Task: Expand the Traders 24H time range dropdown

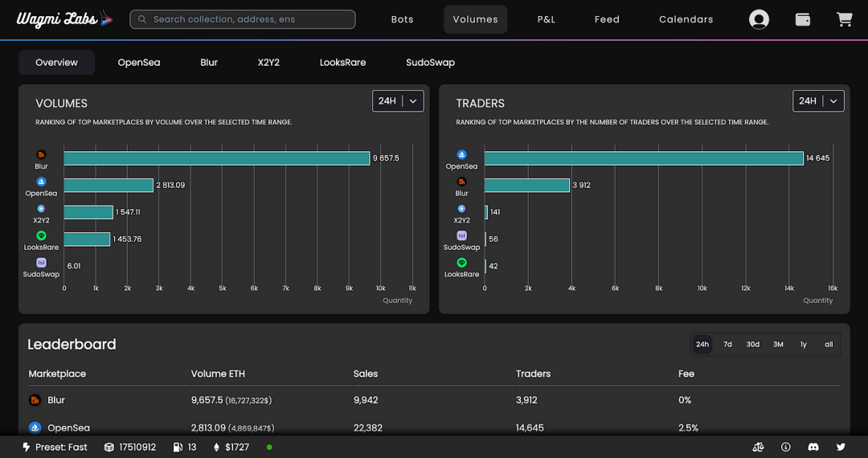Action: [x=818, y=100]
